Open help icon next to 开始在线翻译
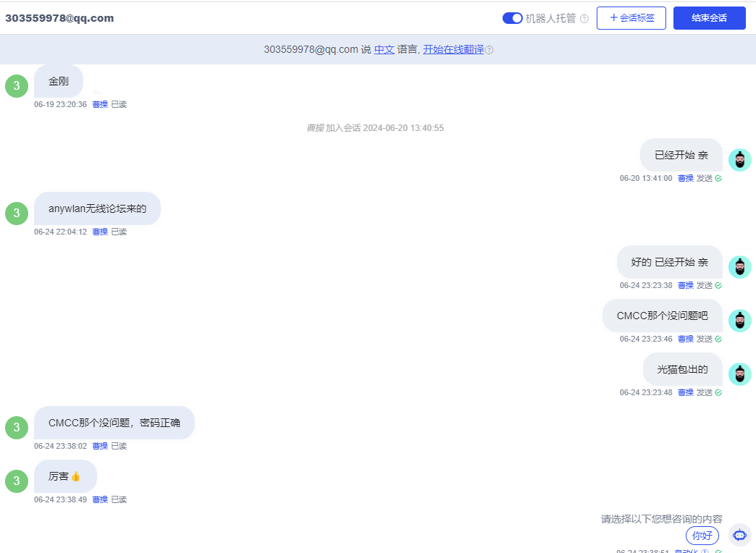Viewport: 756px width, 553px height. point(489,50)
